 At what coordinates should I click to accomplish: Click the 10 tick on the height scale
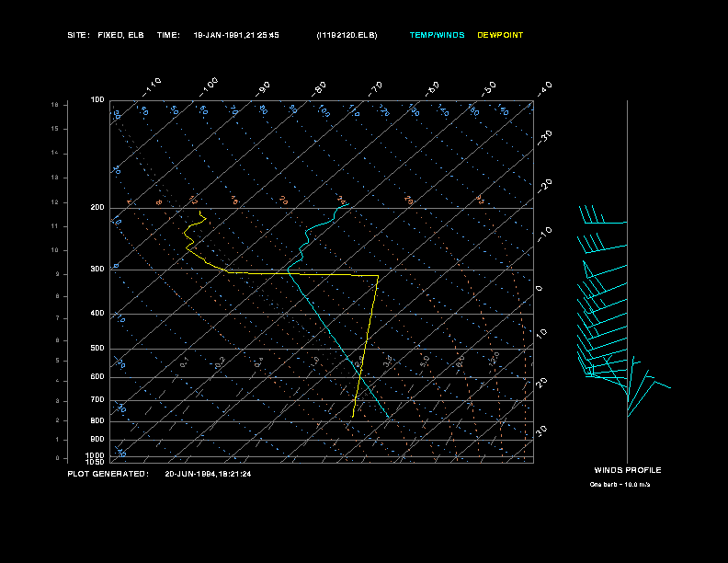[55, 250]
